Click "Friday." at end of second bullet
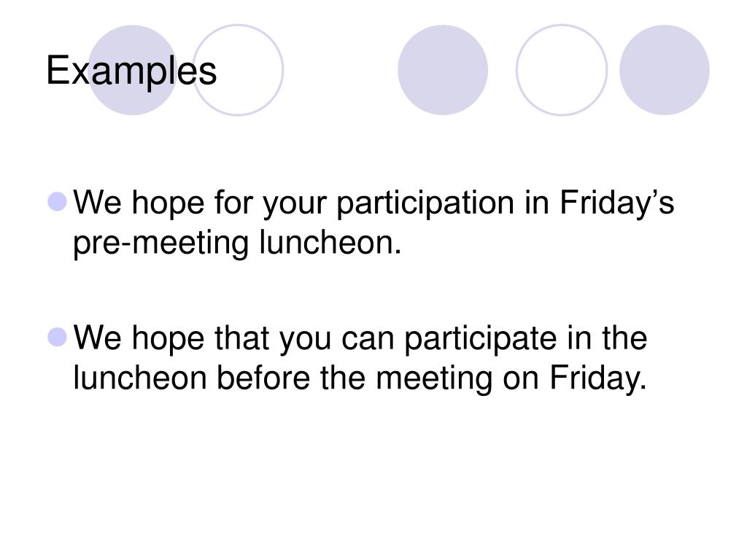Viewport: 747px width, 560px height. [598, 379]
